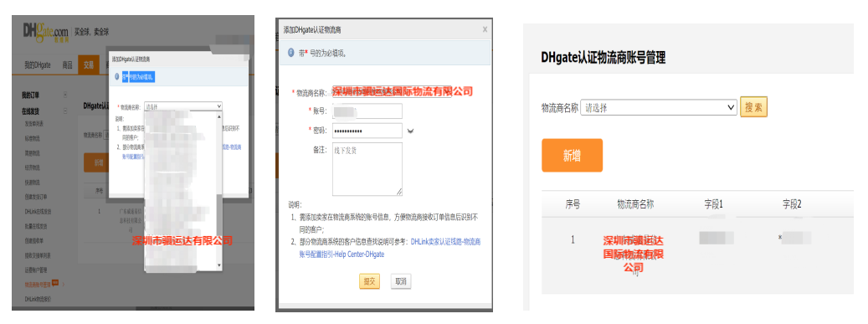
Task: Click info icon beside 带*号的为必填项
Action: 290,53
